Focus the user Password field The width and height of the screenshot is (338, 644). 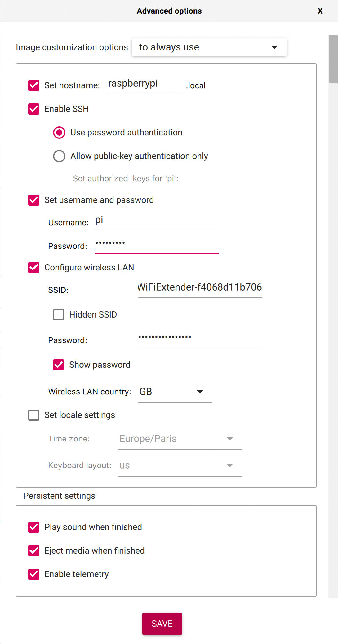[157, 244]
